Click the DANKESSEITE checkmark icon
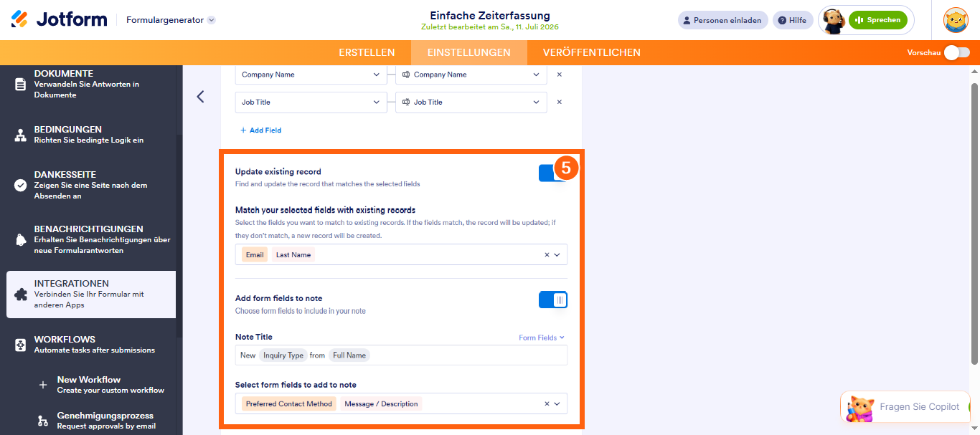 [x=20, y=185]
